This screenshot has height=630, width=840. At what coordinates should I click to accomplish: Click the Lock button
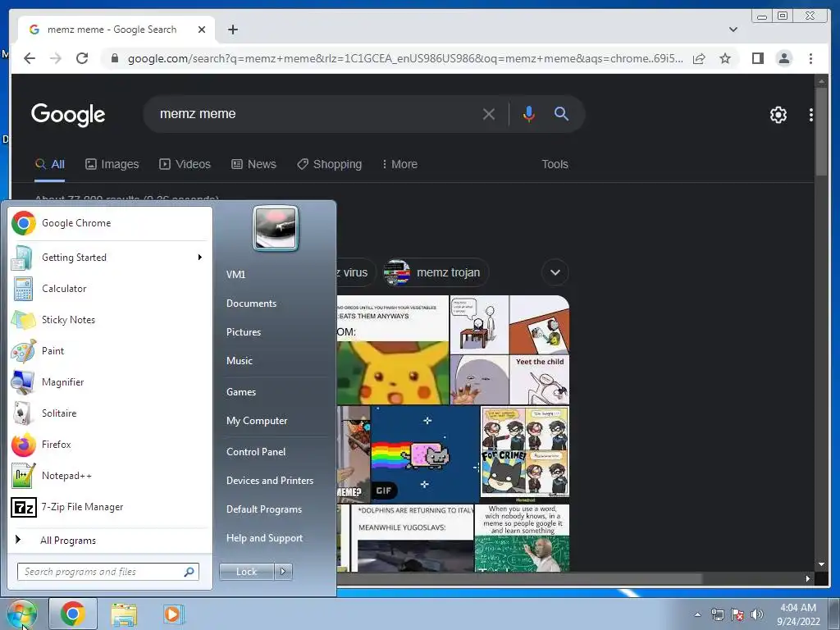coord(246,572)
